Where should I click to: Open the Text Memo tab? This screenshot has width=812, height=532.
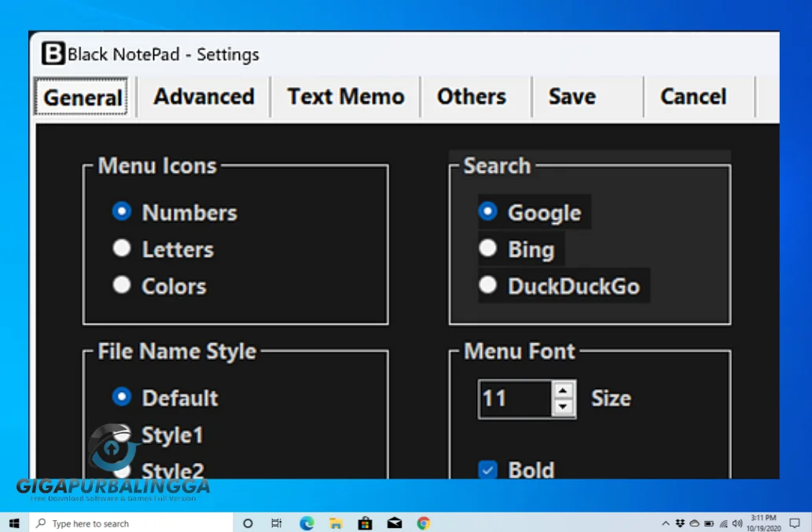click(345, 97)
